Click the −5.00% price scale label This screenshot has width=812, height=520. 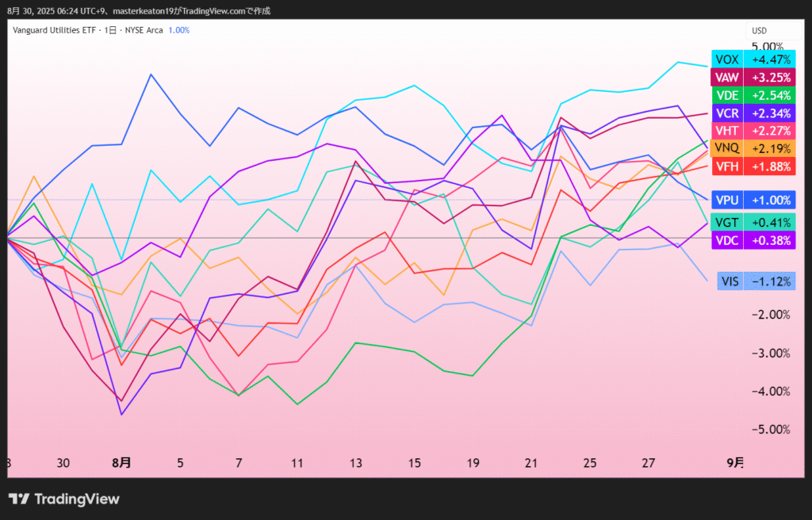click(771, 430)
